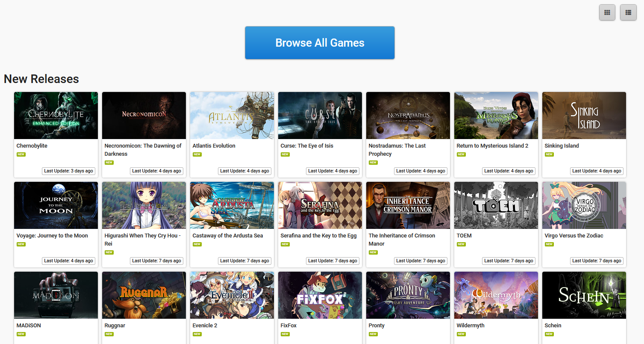Click the NEW badge under Chernobylite
This screenshot has height=344, width=644.
coord(21,154)
